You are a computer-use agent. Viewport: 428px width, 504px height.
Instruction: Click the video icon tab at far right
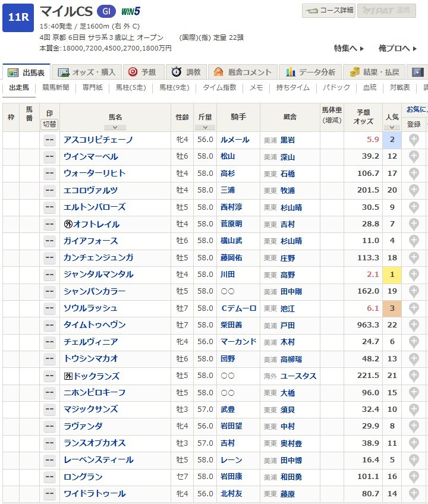pos(418,72)
